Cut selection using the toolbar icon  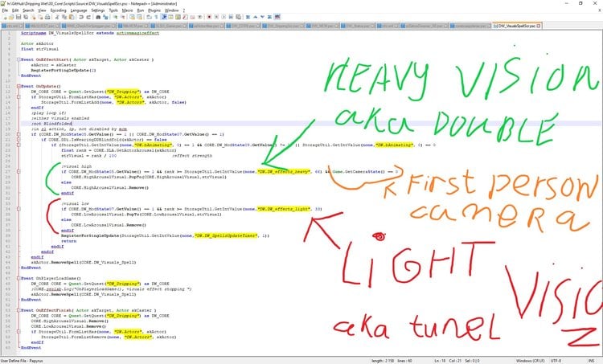pos(57,17)
